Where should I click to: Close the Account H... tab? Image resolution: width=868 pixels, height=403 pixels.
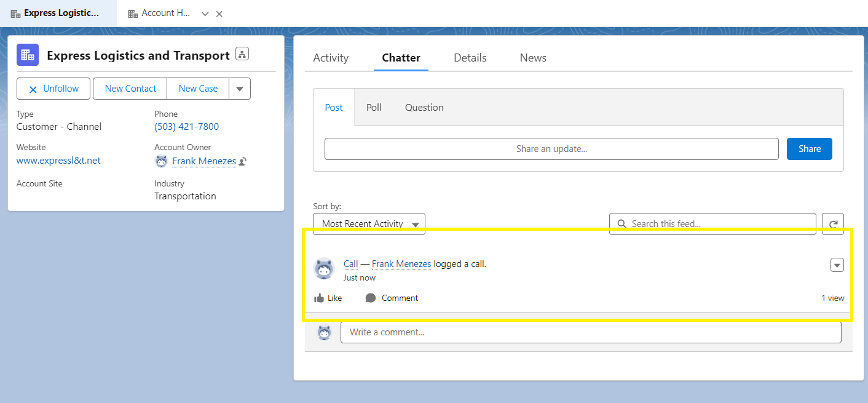click(x=219, y=14)
